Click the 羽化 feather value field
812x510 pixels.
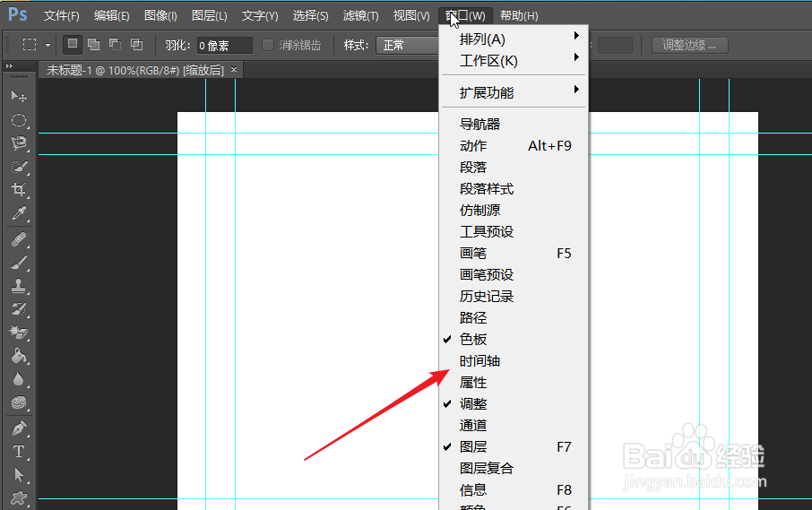click(x=224, y=46)
